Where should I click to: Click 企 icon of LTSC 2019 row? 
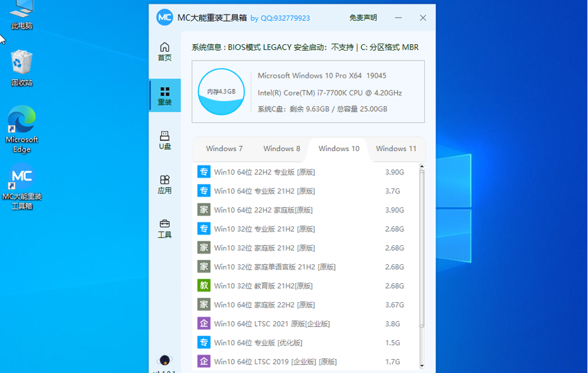[204, 362]
